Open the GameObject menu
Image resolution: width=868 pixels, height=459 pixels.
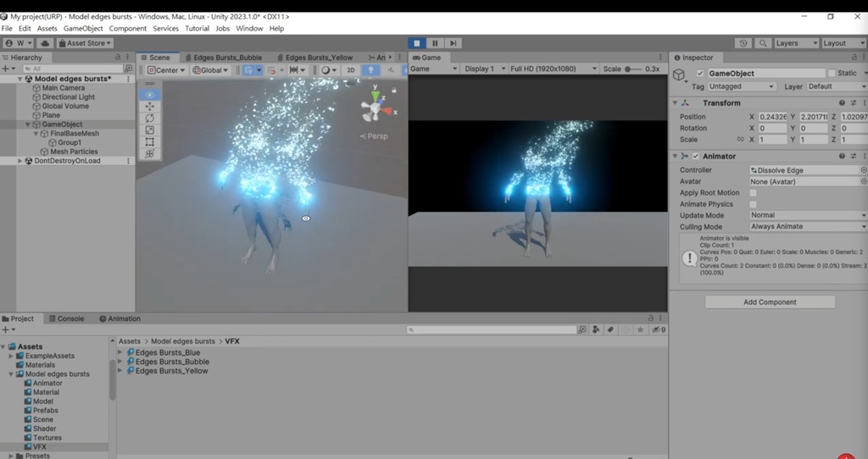click(x=83, y=28)
